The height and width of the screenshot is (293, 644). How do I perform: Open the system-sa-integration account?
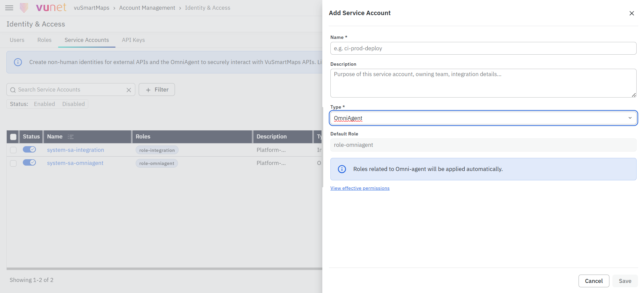tap(76, 150)
